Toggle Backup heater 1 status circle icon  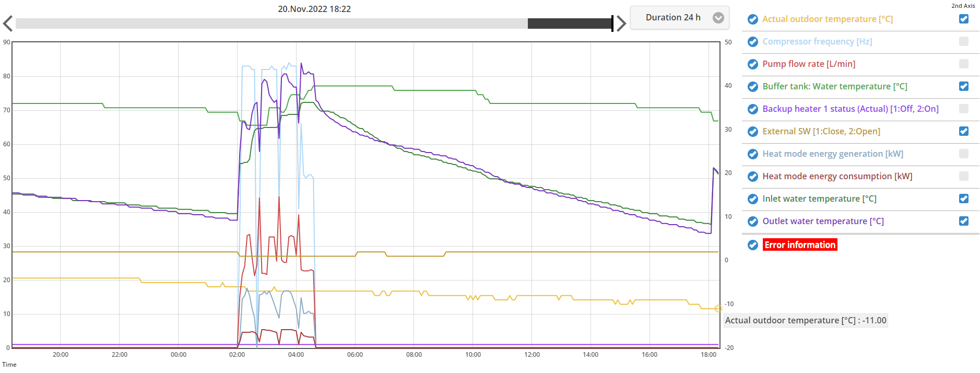click(x=752, y=109)
